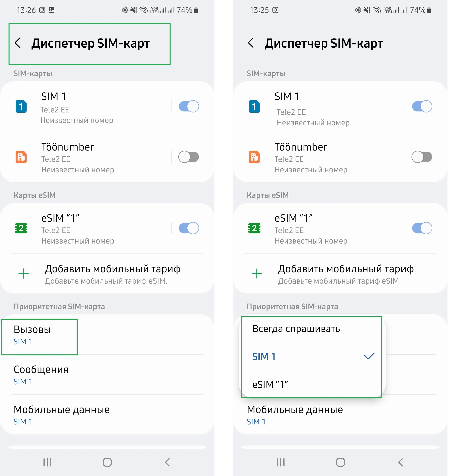Select eSIM "1" in the popup list
This screenshot has width=449, height=476.
[x=312, y=384]
